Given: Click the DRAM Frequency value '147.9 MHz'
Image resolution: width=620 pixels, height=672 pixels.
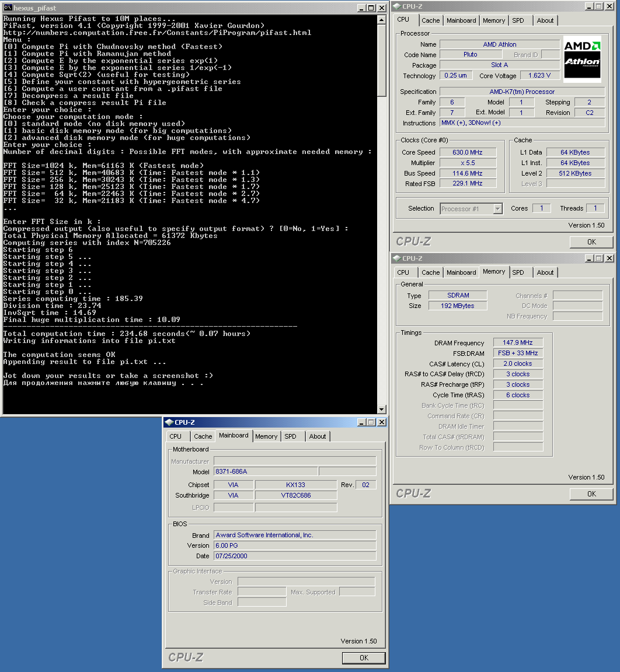Looking at the screenshot, I should [x=518, y=342].
